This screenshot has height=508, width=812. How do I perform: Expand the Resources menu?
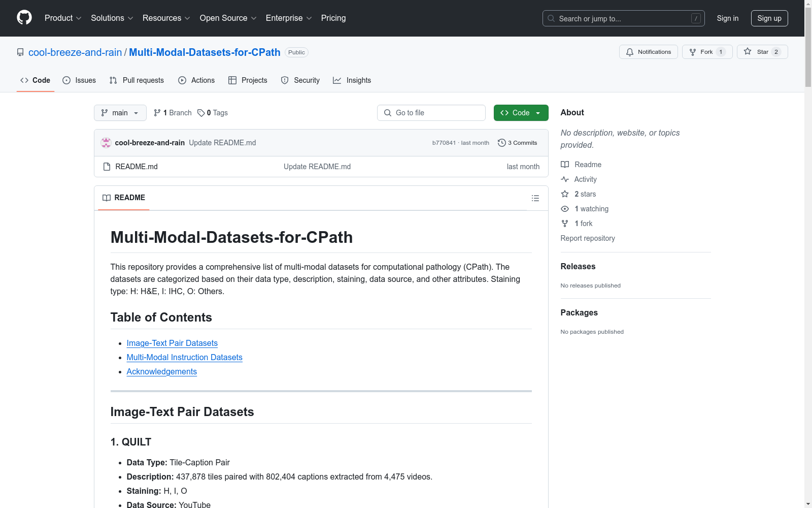[x=166, y=18]
